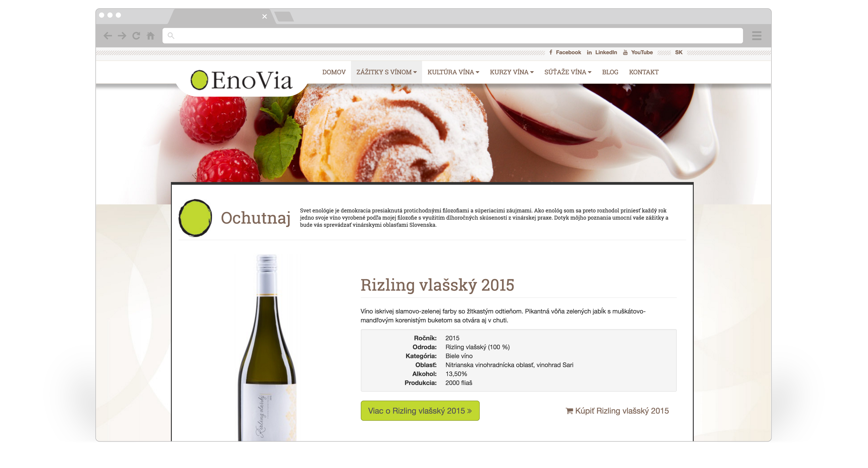Click the browser back arrow
Image resolution: width=868 pixels, height=468 pixels.
[x=107, y=36]
